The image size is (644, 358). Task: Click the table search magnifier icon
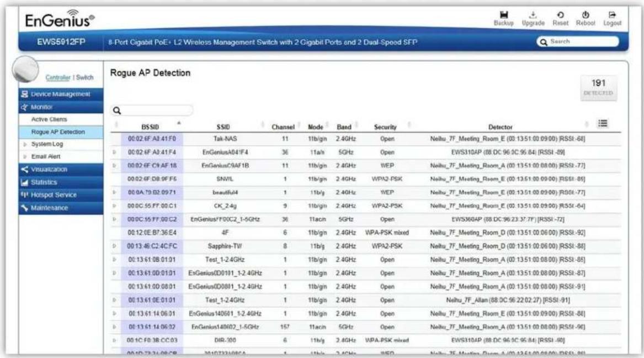[x=117, y=110]
